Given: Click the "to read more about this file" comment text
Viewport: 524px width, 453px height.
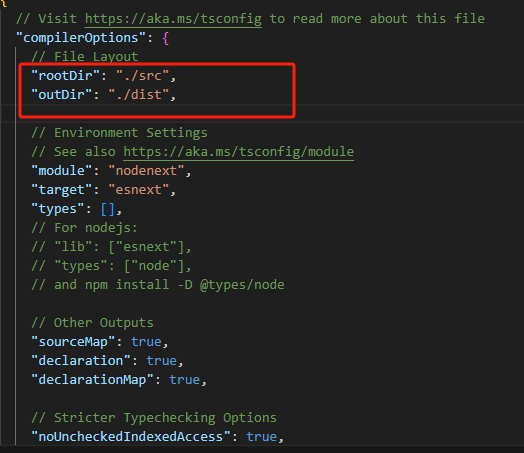Looking at the screenshot, I should click(x=377, y=19).
